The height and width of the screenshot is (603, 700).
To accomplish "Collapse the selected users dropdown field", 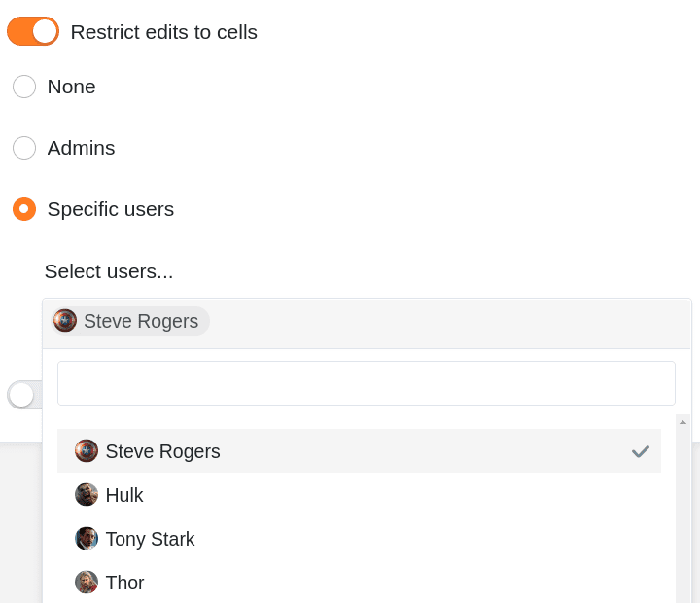I will (x=367, y=324).
